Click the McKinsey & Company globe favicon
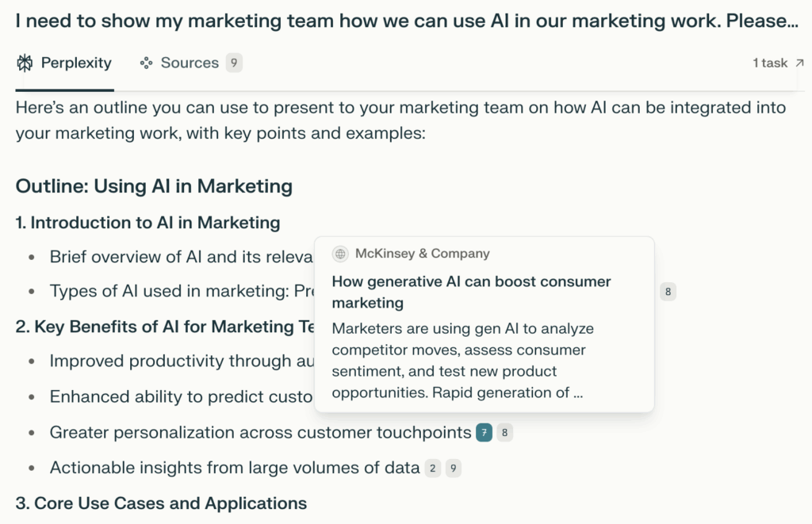 point(340,254)
